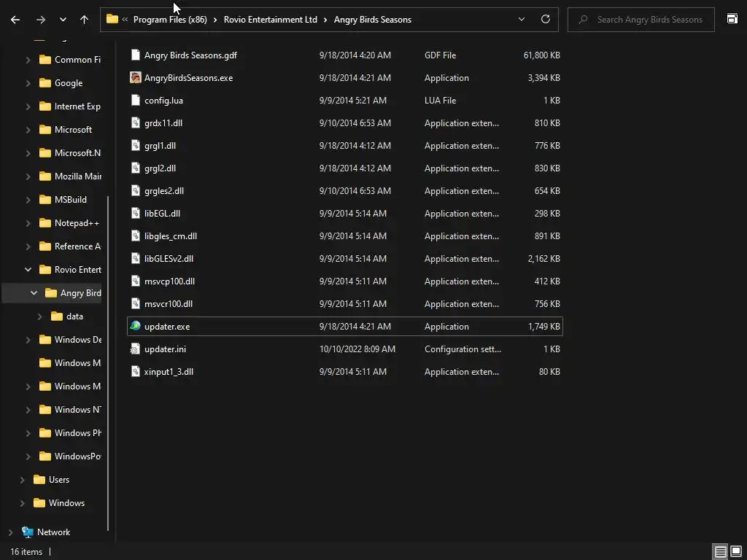Image resolution: width=747 pixels, height=560 pixels.
Task: Expand MSBuild folder in tree
Action: tap(28, 200)
